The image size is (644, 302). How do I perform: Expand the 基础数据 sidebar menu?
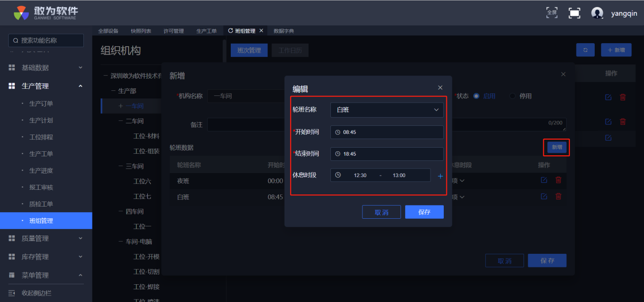point(80,68)
